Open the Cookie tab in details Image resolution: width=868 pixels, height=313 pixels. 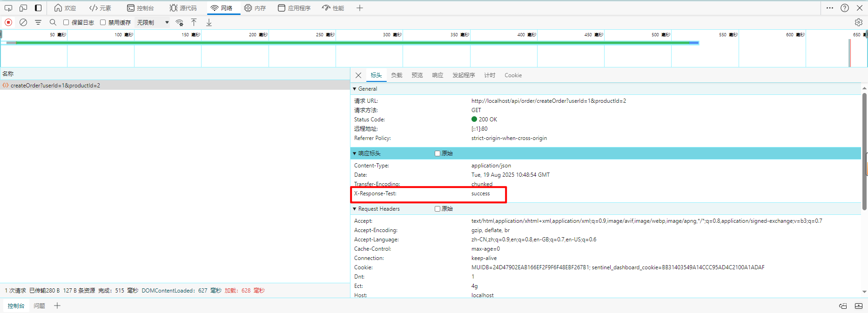click(x=513, y=75)
